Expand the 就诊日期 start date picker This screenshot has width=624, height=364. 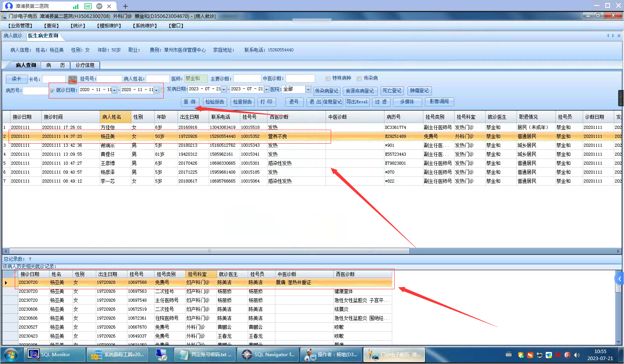coord(114,90)
